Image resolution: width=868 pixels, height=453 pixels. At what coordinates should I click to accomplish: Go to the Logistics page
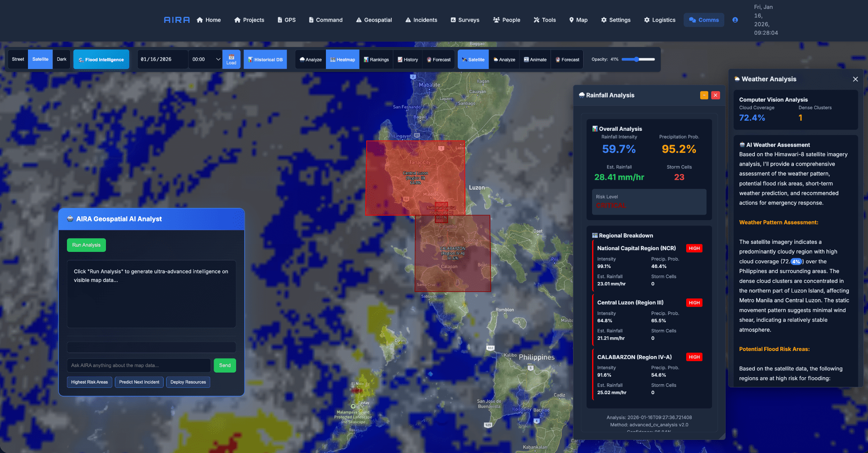tap(659, 20)
